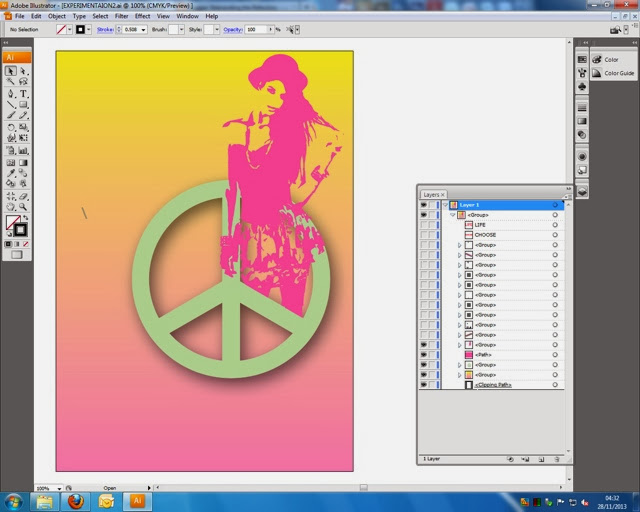The image size is (640, 512).
Task: Select the Direct Selection tool
Action: click(23, 71)
